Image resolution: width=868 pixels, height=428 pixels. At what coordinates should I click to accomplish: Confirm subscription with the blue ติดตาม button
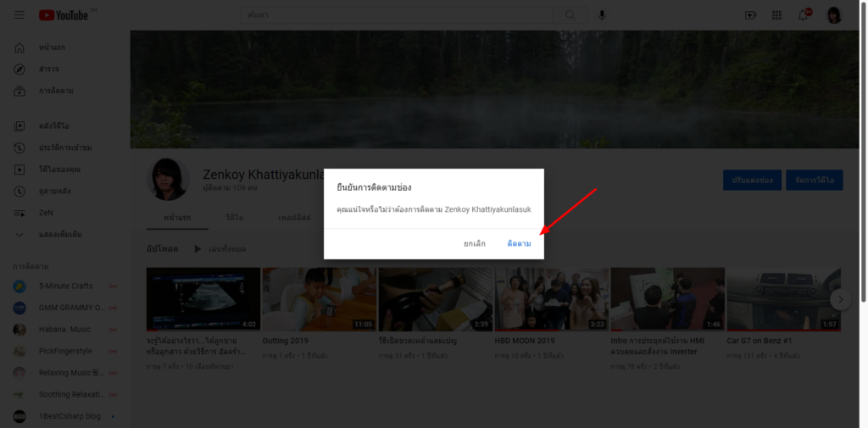click(x=519, y=243)
